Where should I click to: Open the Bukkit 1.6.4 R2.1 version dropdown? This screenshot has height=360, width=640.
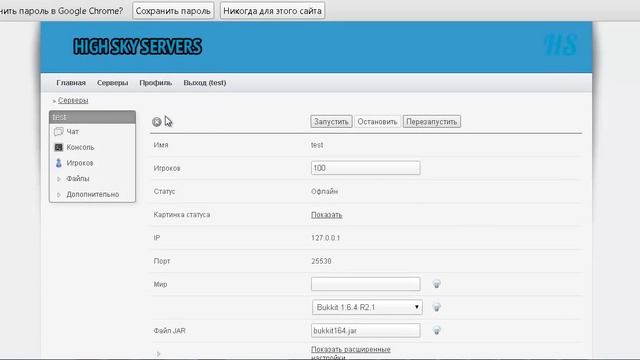click(x=367, y=307)
